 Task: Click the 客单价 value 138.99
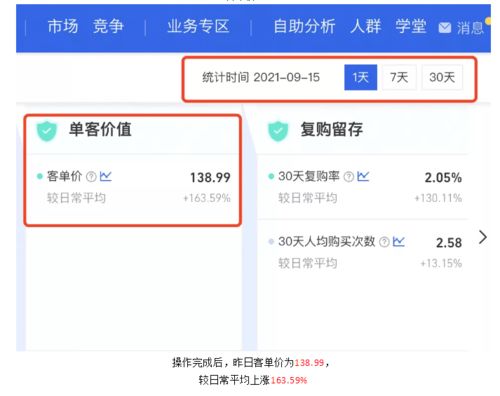[210, 177]
